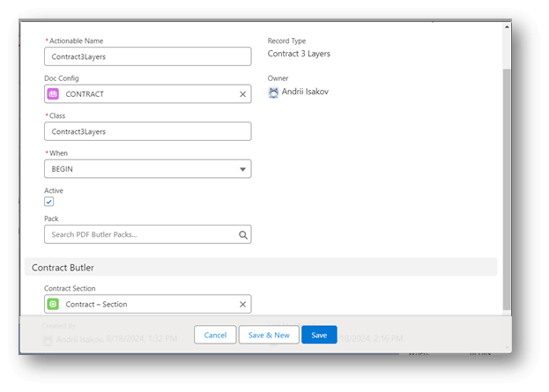Click the Save & New button

[269, 335]
